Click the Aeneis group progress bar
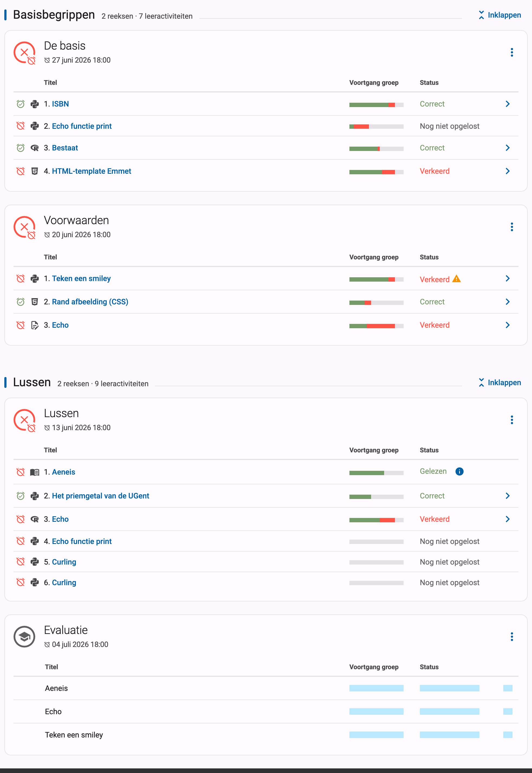The image size is (532, 773). [376, 473]
